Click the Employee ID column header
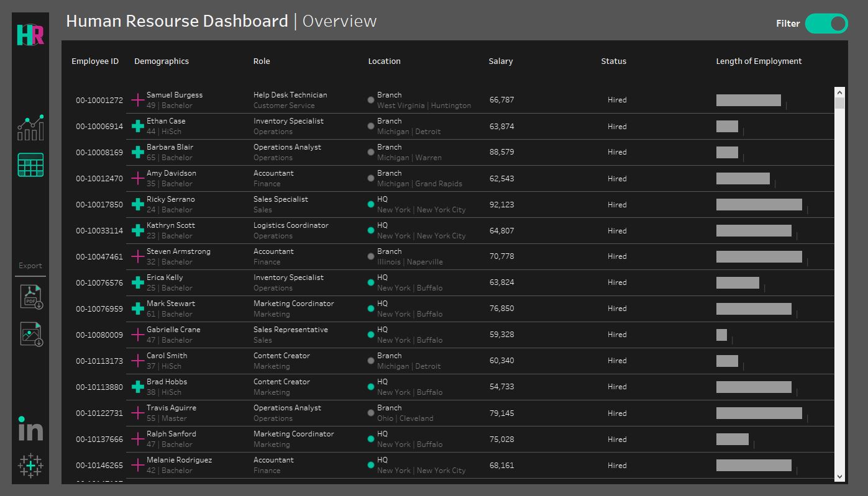 point(95,61)
